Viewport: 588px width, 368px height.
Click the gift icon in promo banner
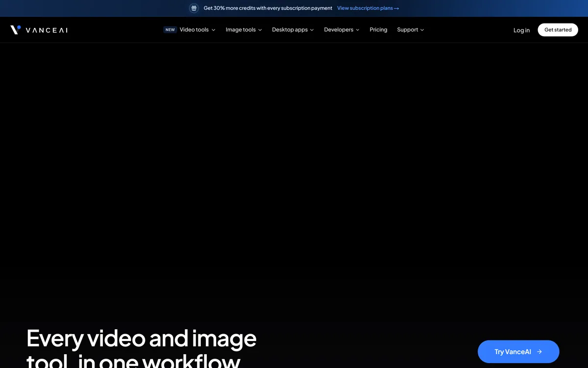coord(194,8)
